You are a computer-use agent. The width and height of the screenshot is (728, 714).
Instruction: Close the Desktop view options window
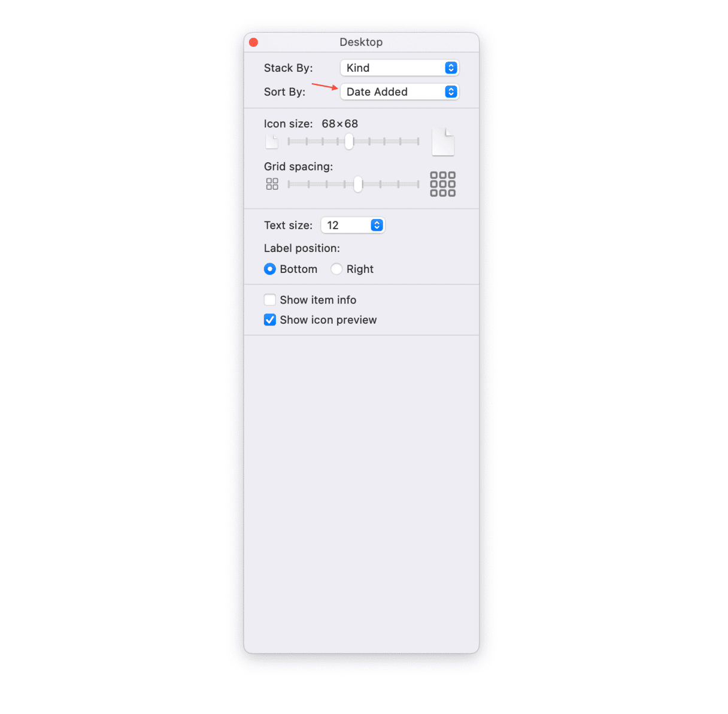point(253,42)
